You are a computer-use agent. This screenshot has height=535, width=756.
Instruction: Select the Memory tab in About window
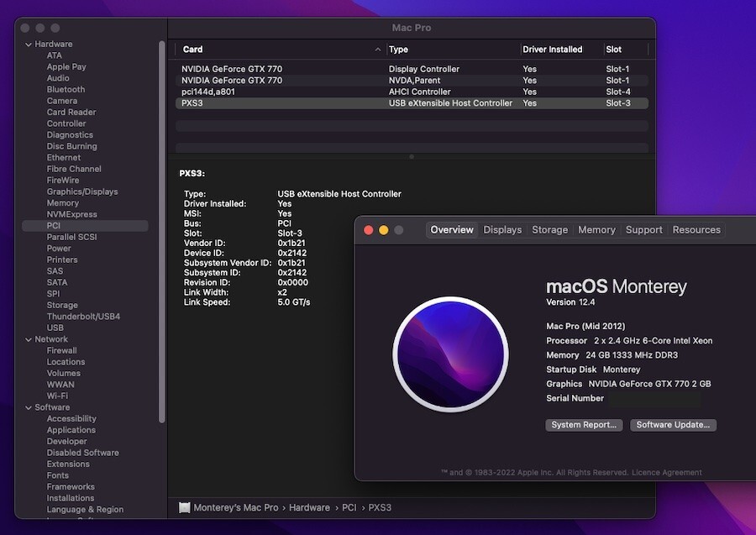[x=596, y=230]
